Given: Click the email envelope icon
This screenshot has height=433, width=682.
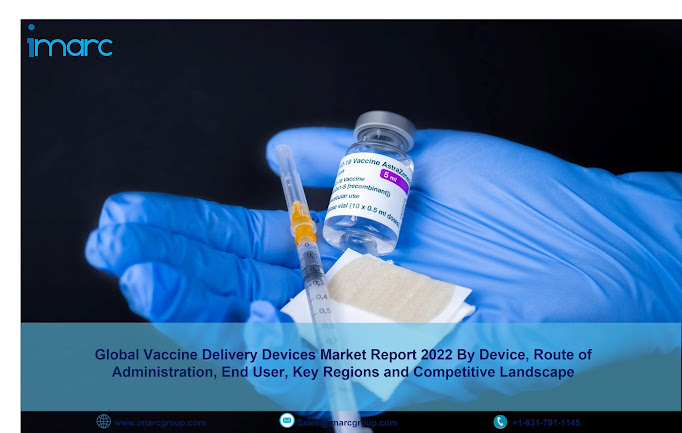Looking at the screenshot, I should coord(287,420).
